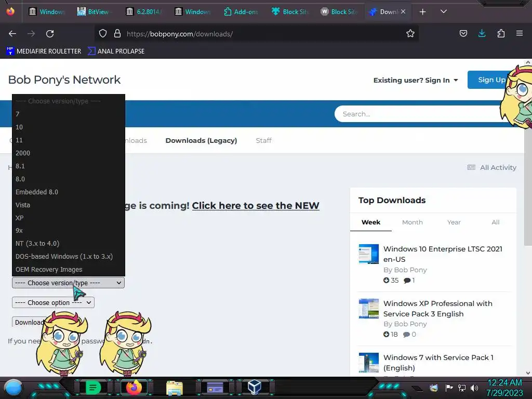Select the 8.1 option
Viewport: 532px width, 399px height.
[68, 166]
